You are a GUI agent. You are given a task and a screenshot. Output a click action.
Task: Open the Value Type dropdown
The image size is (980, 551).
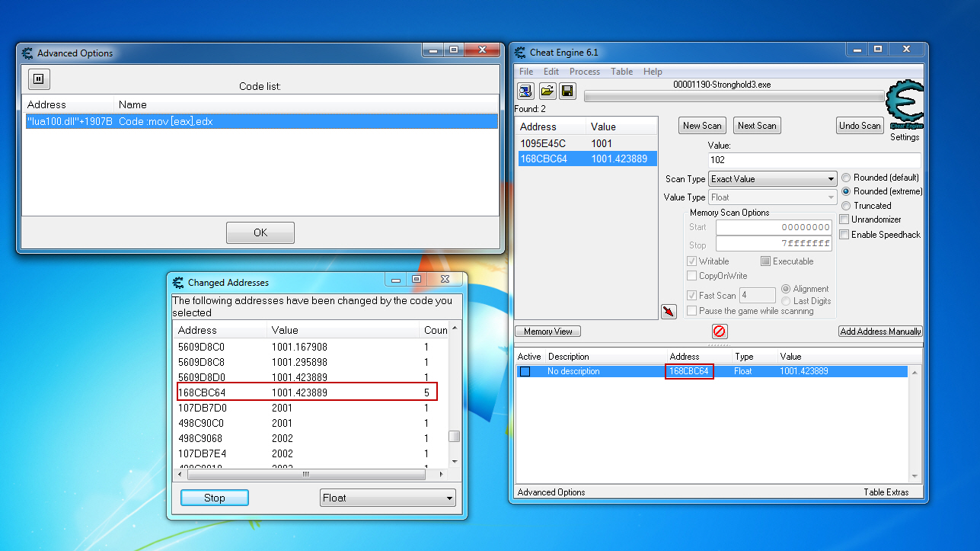pyautogui.click(x=772, y=197)
